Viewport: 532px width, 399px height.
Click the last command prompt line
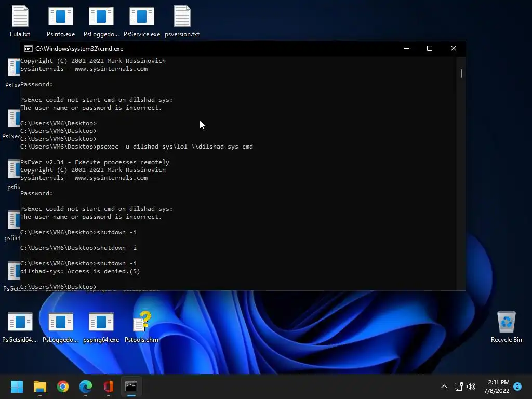58,287
